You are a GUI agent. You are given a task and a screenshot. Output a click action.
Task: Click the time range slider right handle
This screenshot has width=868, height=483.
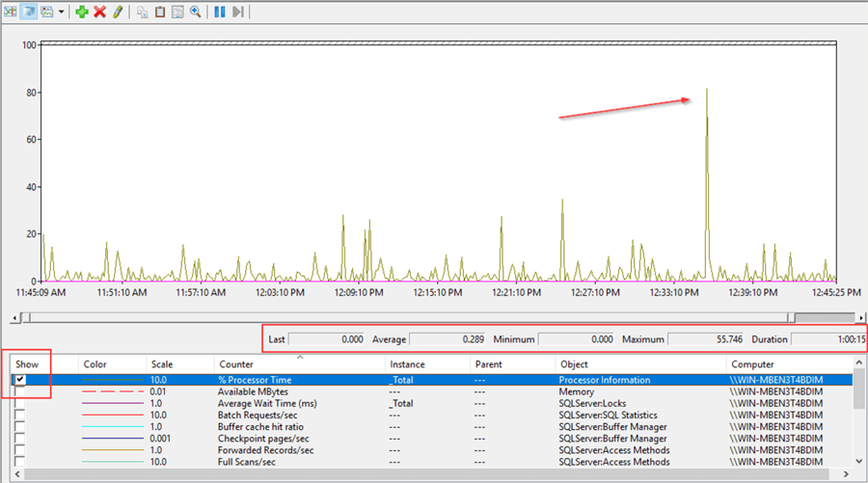point(792,317)
